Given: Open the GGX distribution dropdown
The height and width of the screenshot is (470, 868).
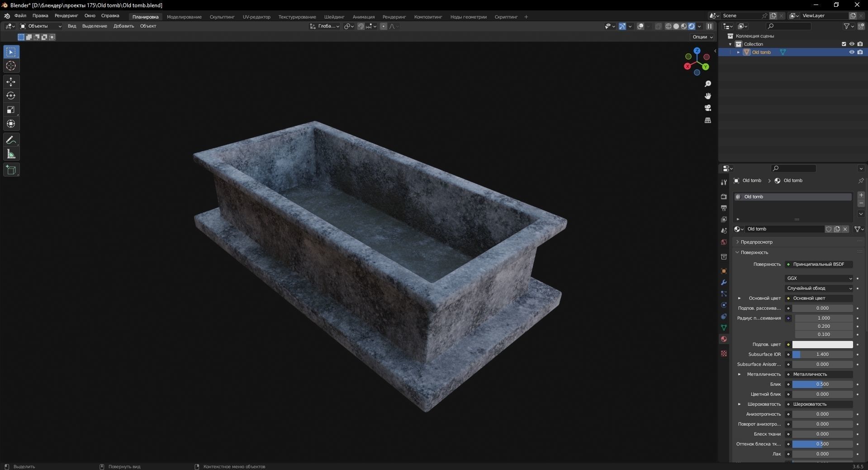Looking at the screenshot, I should click(819, 278).
